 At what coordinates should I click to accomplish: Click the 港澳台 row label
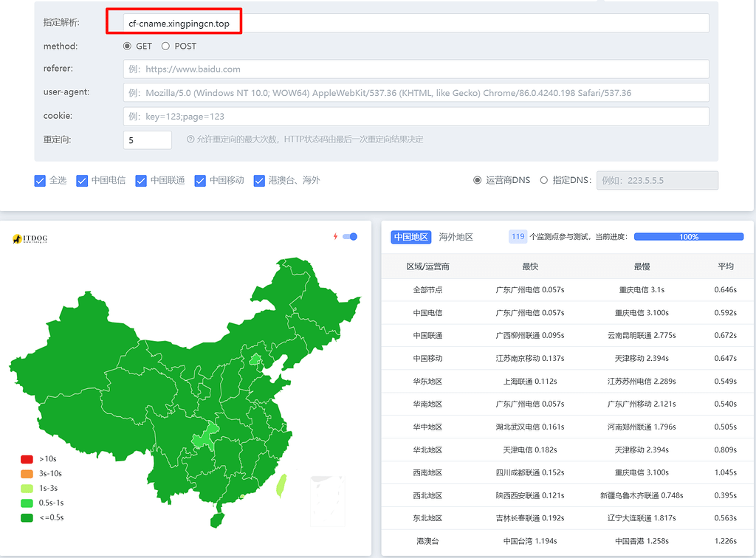[427, 541]
